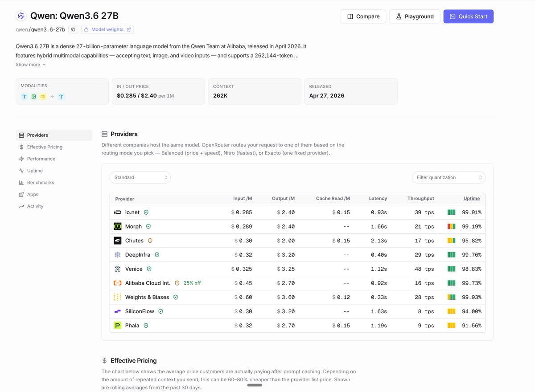Viewport: 535px width, 392px height.
Task: Click the orange shield beside Chutes
Action: [x=150, y=241]
